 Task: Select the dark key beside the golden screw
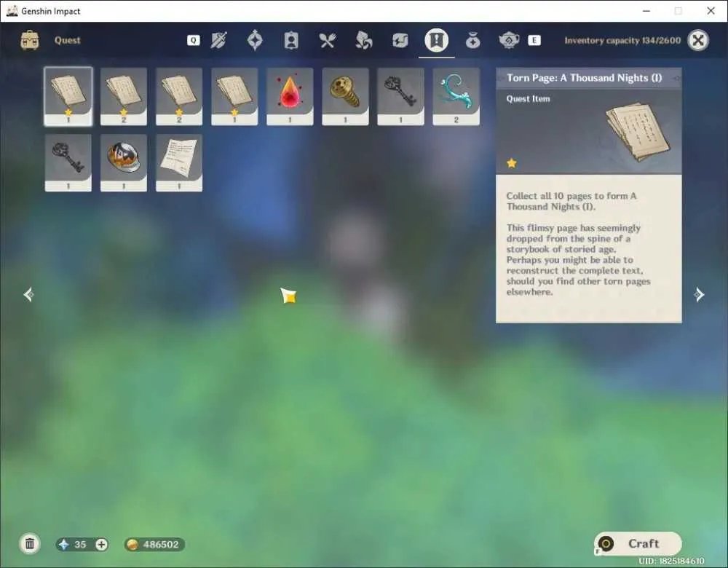[400, 96]
